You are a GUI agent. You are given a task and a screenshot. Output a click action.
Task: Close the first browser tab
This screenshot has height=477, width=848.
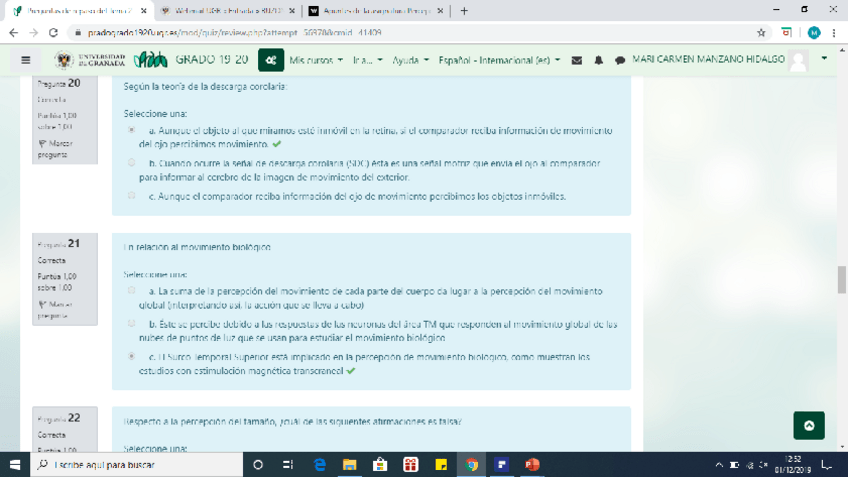tap(144, 11)
